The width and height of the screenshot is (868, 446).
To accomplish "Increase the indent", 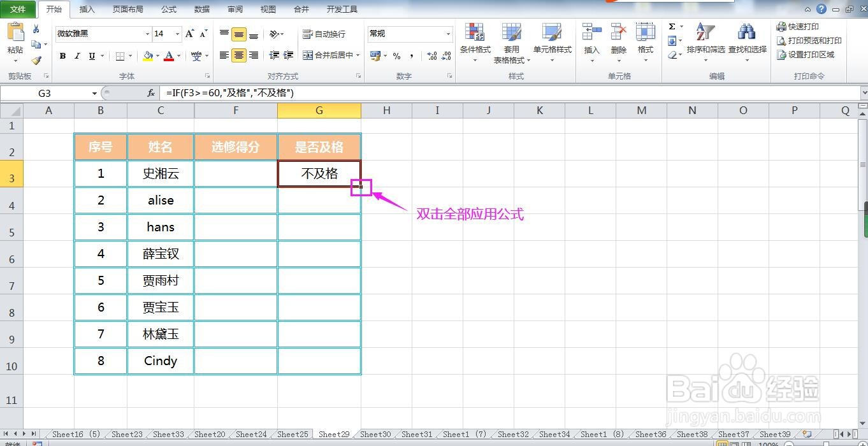I will [289, 55].
